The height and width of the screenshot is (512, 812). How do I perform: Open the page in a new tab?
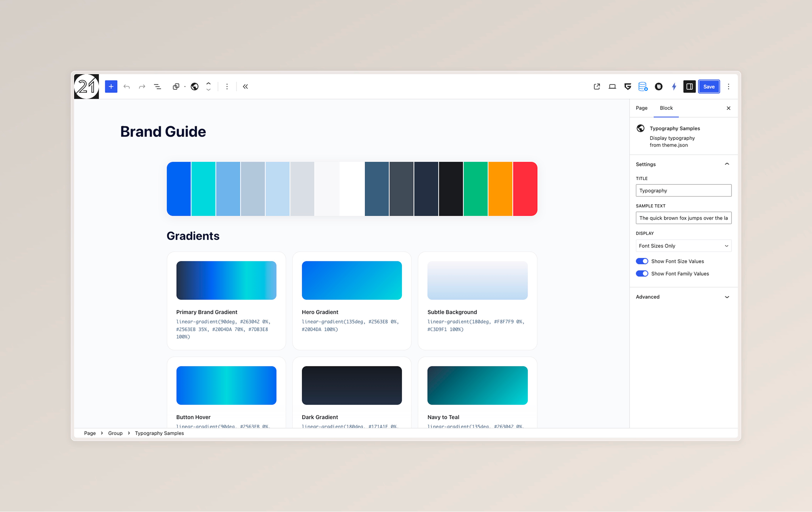coord(597,86)
